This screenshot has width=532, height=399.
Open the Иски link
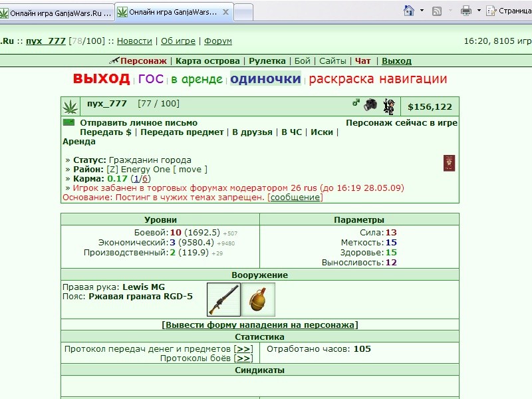pos(322,132)
